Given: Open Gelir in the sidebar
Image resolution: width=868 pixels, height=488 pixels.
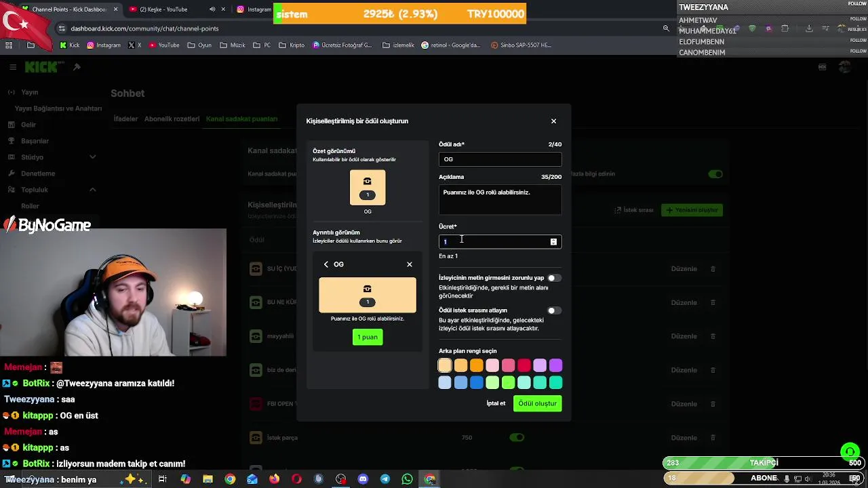Looking at the screenshot, I should pos(28,125).
